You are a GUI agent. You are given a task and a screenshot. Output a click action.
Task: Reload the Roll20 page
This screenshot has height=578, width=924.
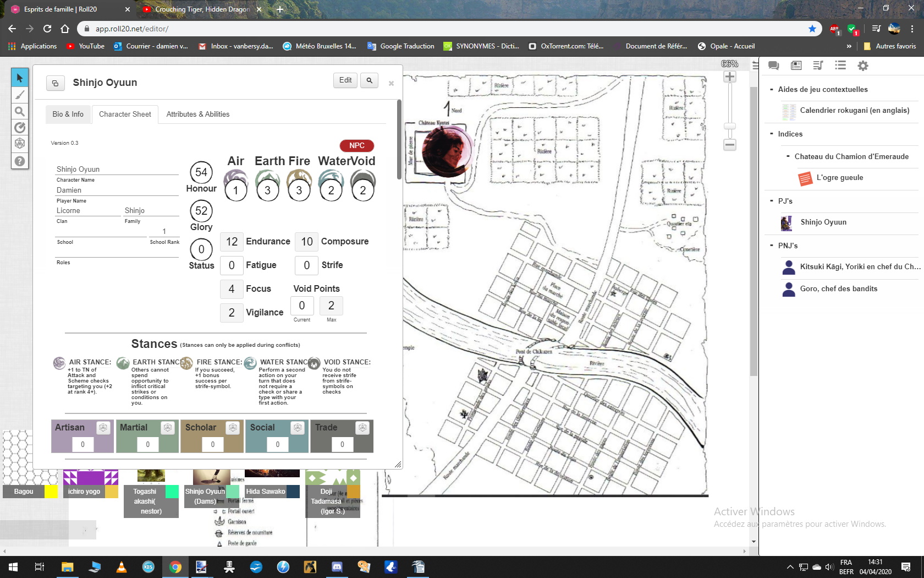click(x=47, y=29)
